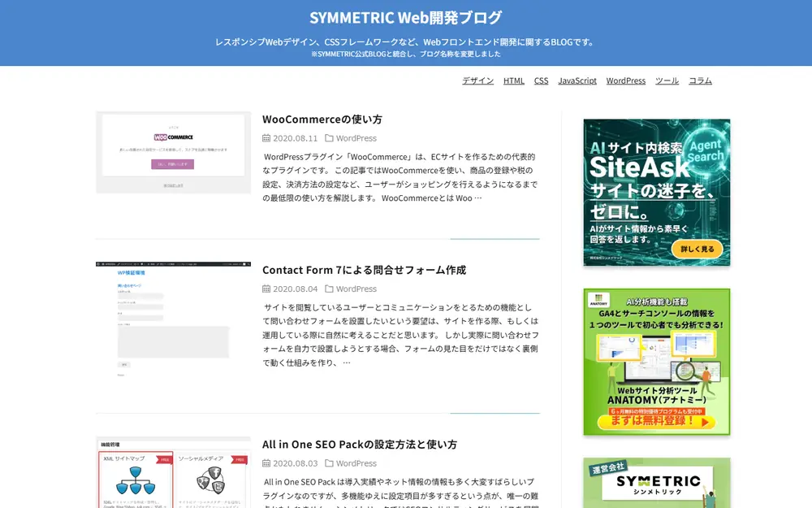This screenshot has width=812, height=508.
Task: Open WordPress category under All in One SEO article
Action: point(356,463)
